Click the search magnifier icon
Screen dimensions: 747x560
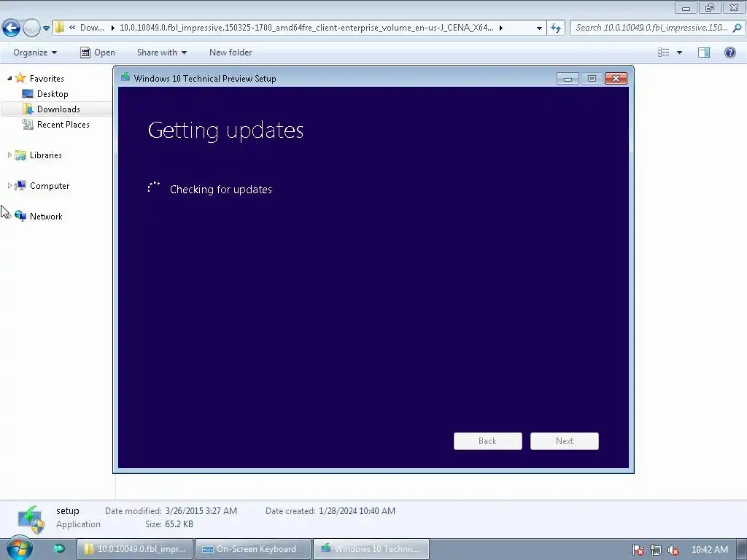(737, 28)
